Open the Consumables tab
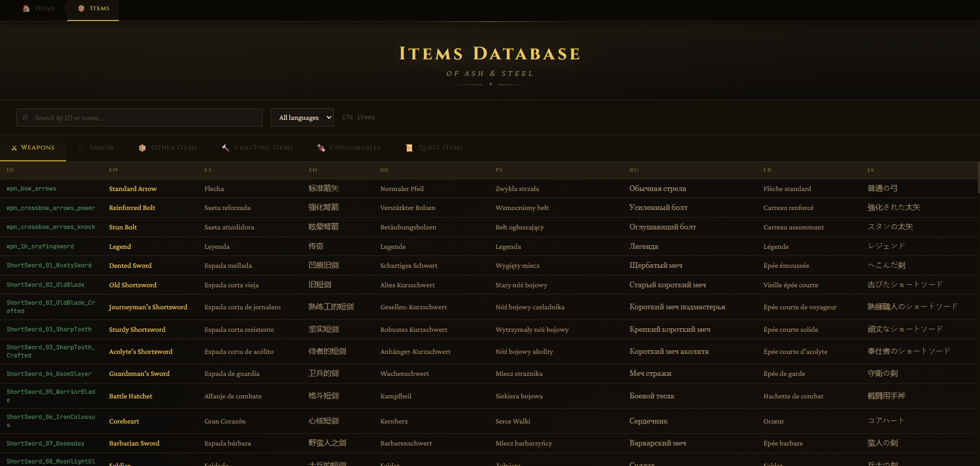 coord(349,147)
